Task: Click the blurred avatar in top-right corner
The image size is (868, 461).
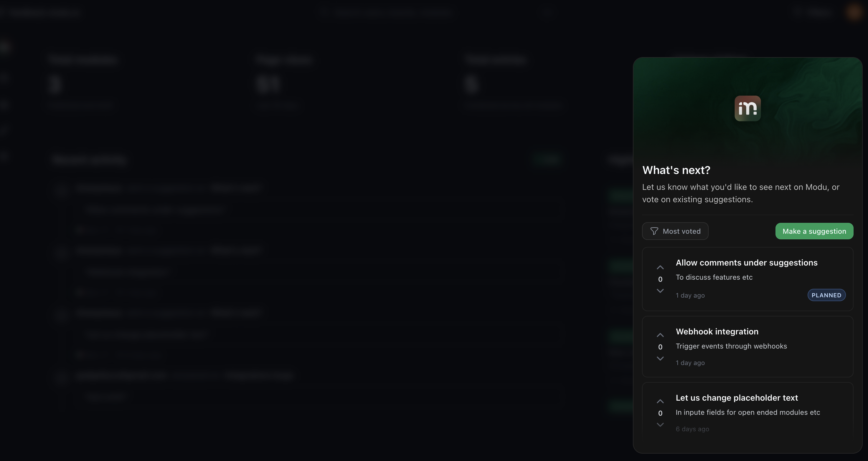Action: (x=854, y=12)
